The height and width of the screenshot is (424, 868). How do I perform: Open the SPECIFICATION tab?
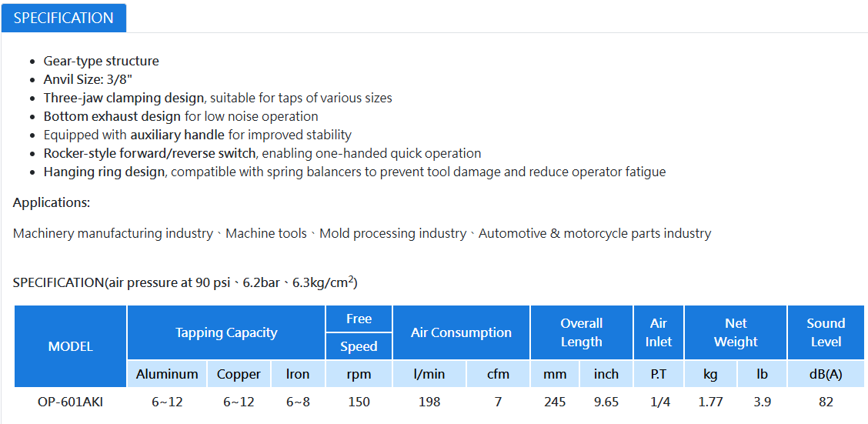coord(64,18)
